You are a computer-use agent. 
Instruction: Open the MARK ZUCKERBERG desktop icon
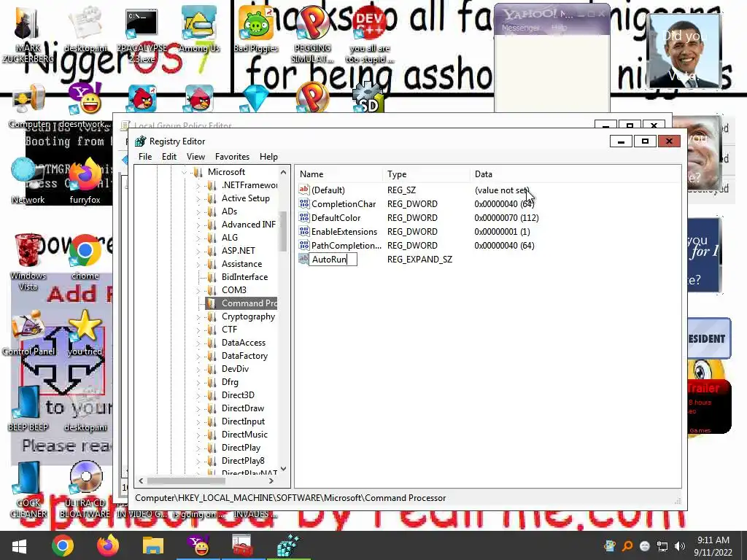click(x=28, y=36)
